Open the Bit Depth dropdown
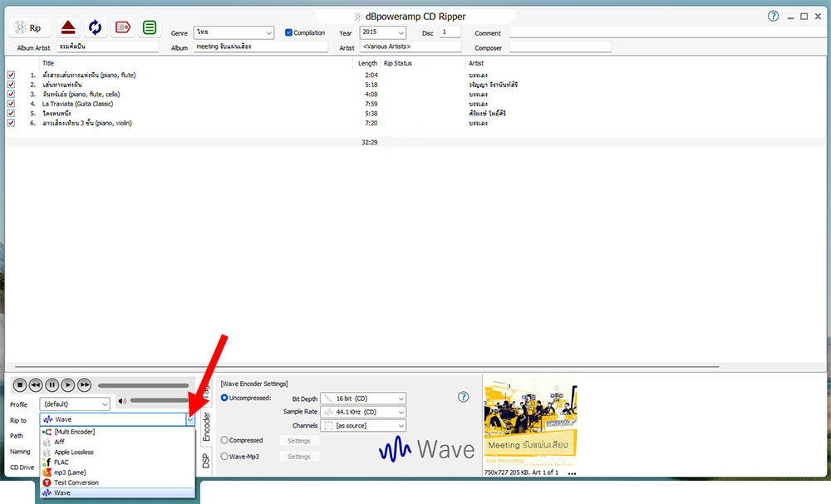This screenshot has height=504, width=831. [x=401, y=399]
